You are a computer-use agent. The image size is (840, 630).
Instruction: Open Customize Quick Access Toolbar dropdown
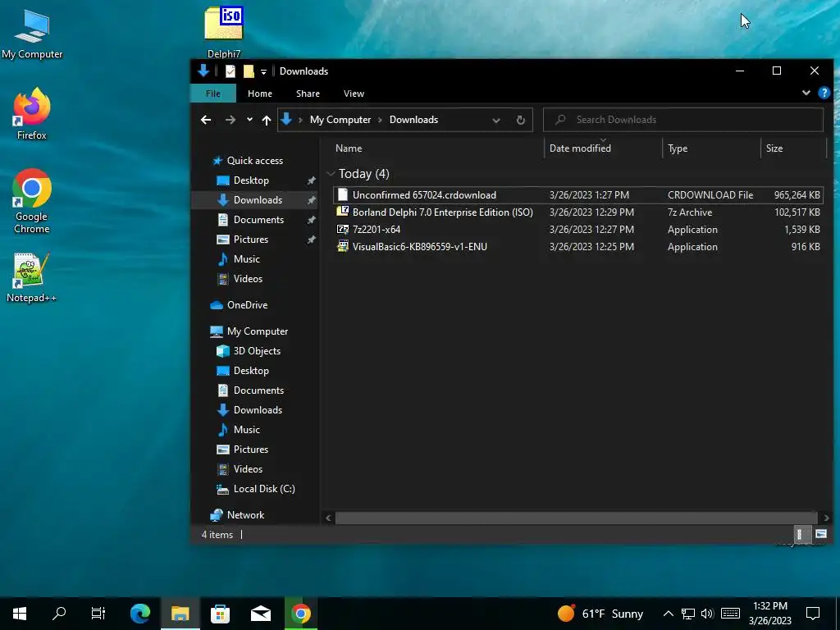pyautogui.click(x=263, y=72)
